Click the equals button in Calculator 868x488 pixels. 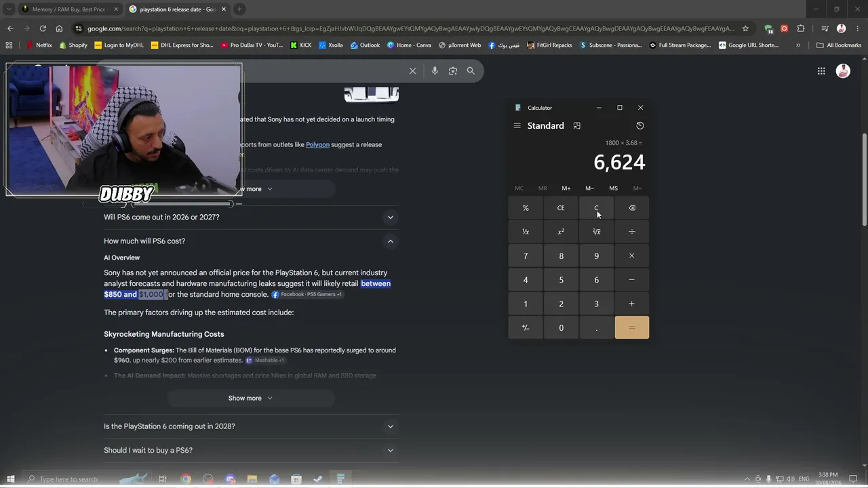click(632, 328)
